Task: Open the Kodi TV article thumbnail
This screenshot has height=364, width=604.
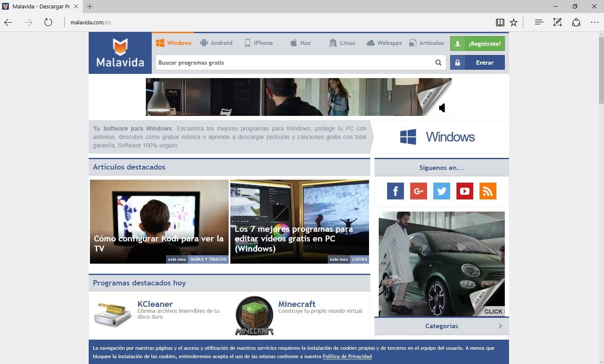Action: 159,222
